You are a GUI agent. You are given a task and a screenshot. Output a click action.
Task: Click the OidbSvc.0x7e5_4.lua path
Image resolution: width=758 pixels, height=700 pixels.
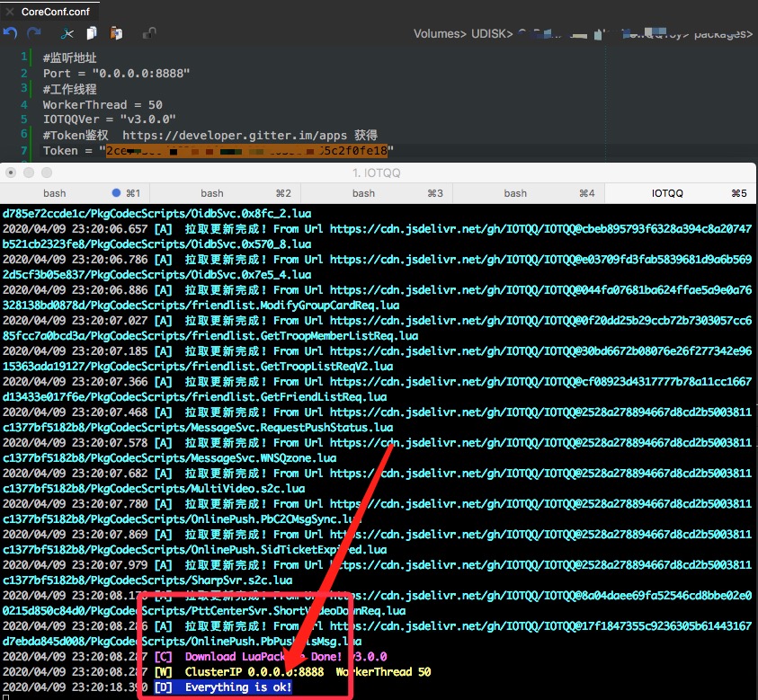coord(252,275)
